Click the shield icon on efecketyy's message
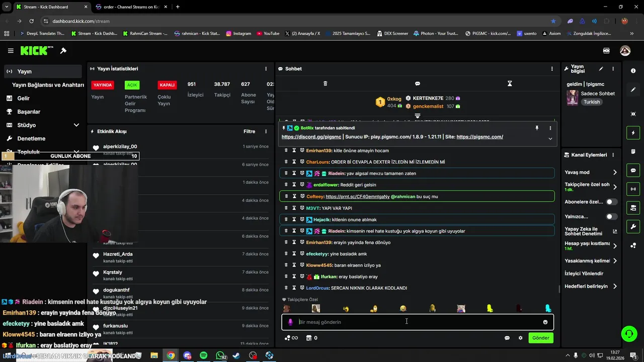This screenshot has height=362, width=644. click(x=302, y=254)
